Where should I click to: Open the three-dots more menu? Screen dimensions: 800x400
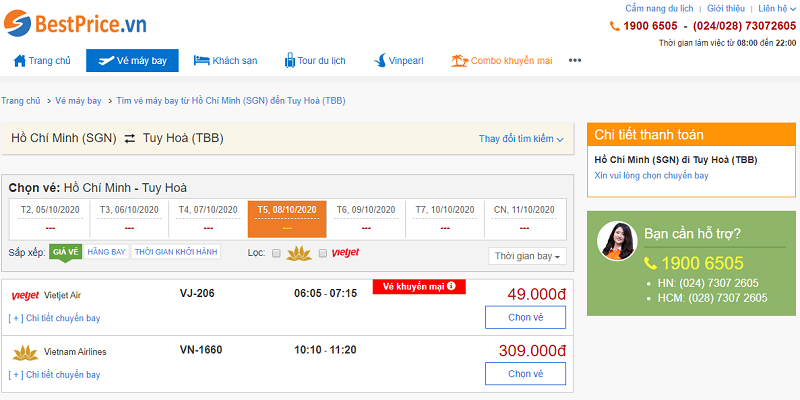click(x=575, y=60)
